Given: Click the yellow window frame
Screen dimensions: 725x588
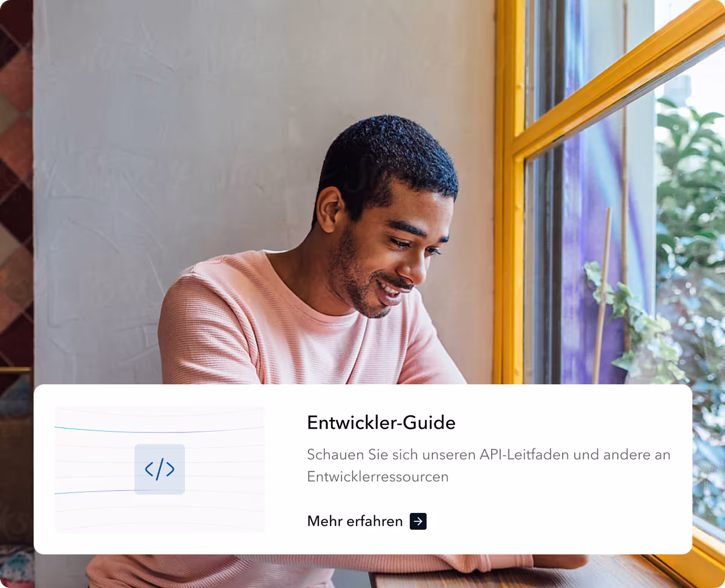Looking at the screenshot, I should 508,189.
